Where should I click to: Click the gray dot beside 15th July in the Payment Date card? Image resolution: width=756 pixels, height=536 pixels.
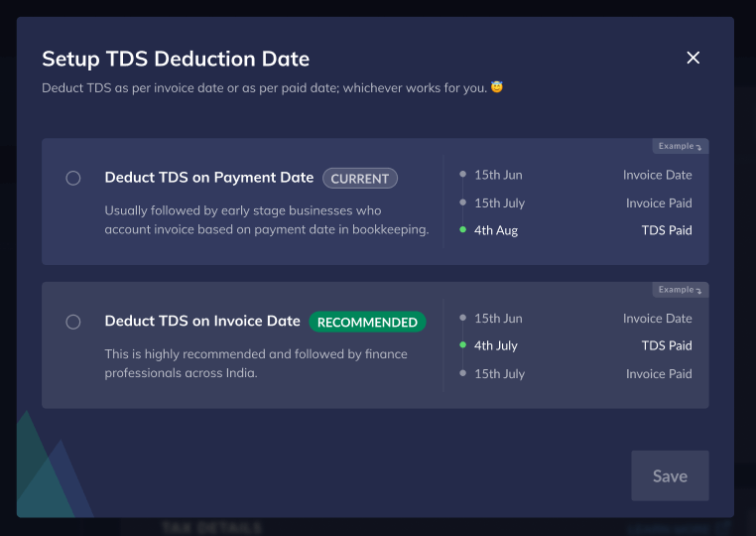point(462,202)
